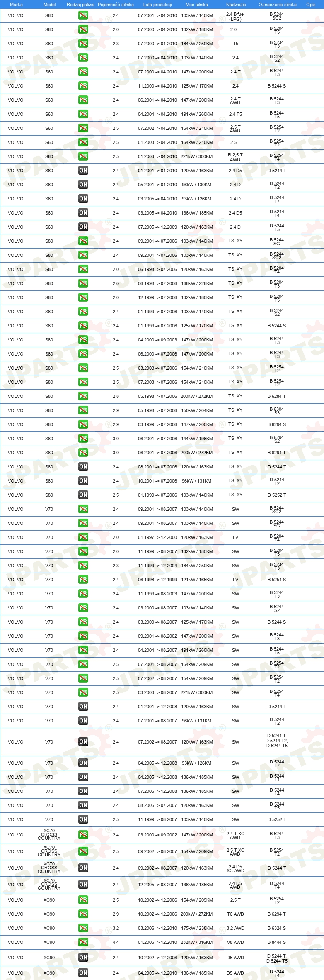Viewport: 324px width, 980px height.
Task: Select the 'B 8444 S' engine code cell
Action: pos(277,942)
